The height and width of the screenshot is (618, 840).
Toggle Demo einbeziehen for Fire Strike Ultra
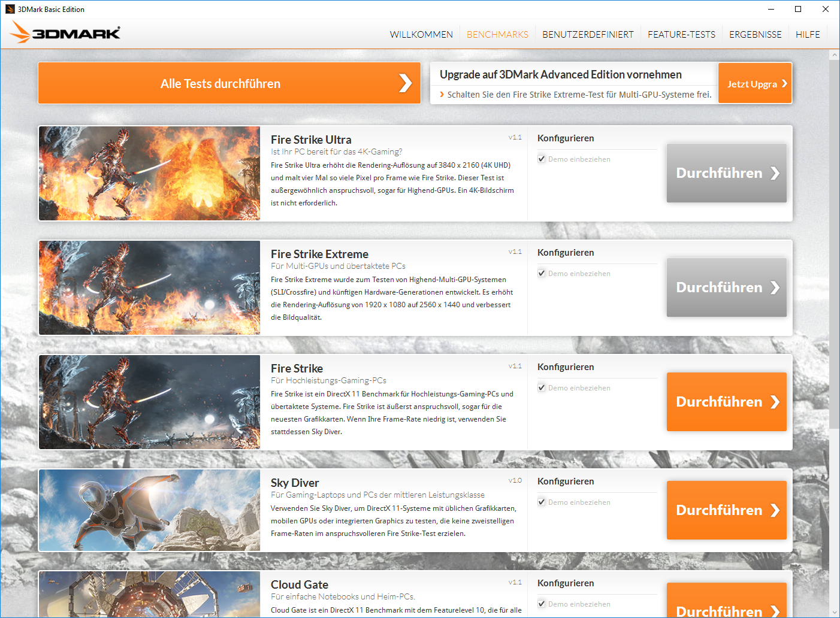pos(542,159)
